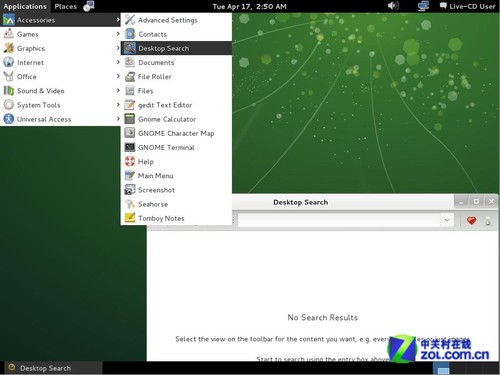Click in the Desktop Search entry field
The height and width of the screenshot is (375, 500).
[x=339, y=220]
